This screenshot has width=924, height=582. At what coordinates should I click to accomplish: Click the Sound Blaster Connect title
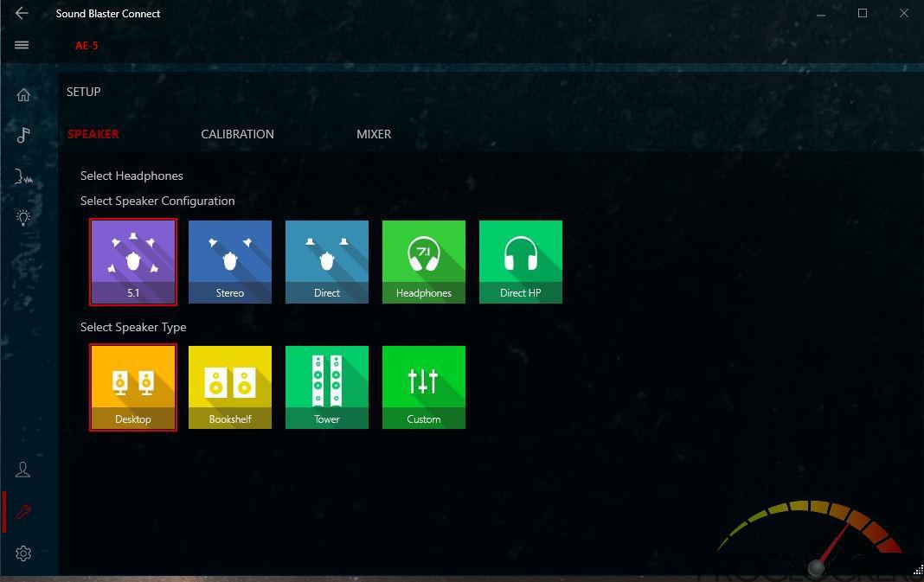(x=108, y=14)
